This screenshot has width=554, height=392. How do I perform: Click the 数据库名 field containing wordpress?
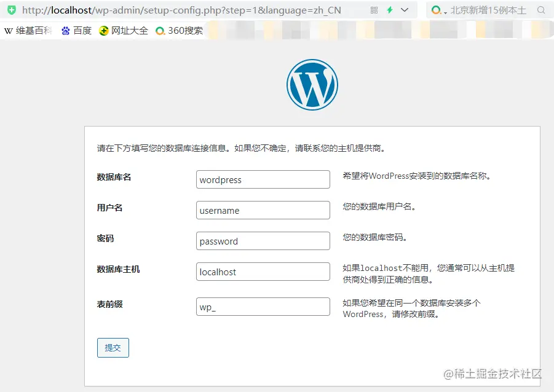pyautogui.click(x=263, y=179)
